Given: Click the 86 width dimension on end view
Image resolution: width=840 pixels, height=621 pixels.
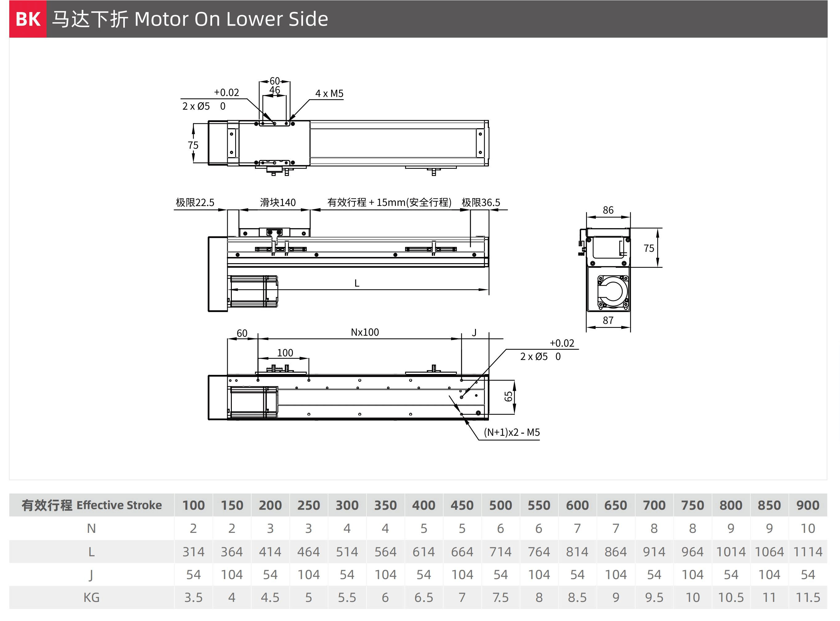Looking at the screenshot, I should tap(608, 210).
